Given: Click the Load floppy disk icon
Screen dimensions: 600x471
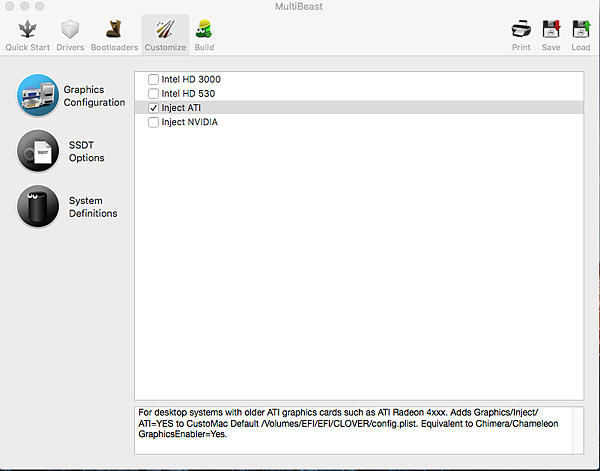Looking at the screenshot, I should [581, 29].
